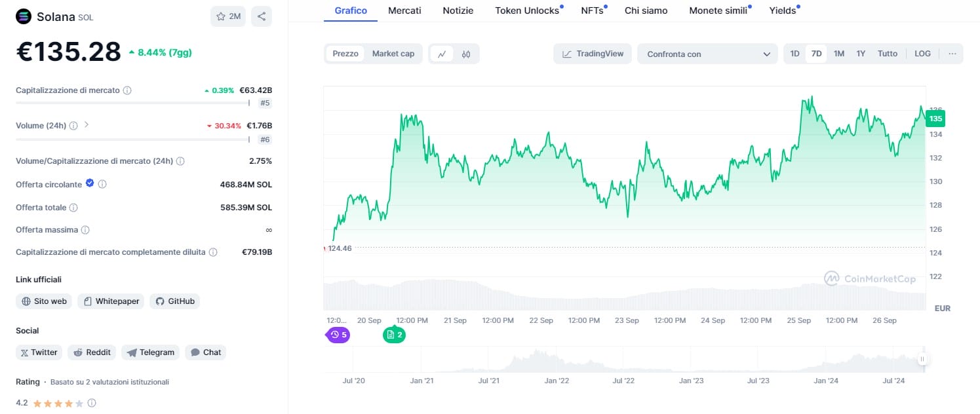Open the Confronta con dropdown
This screenshot has height=414, width=980.
click(x=707, y=54)
